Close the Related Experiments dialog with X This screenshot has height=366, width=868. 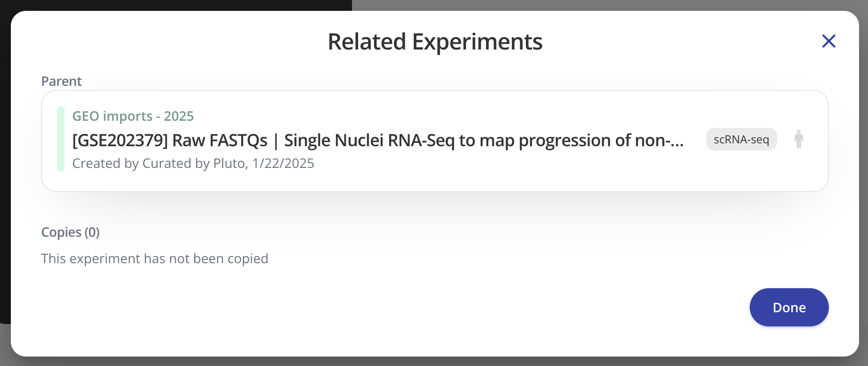[x=828, y=41]
